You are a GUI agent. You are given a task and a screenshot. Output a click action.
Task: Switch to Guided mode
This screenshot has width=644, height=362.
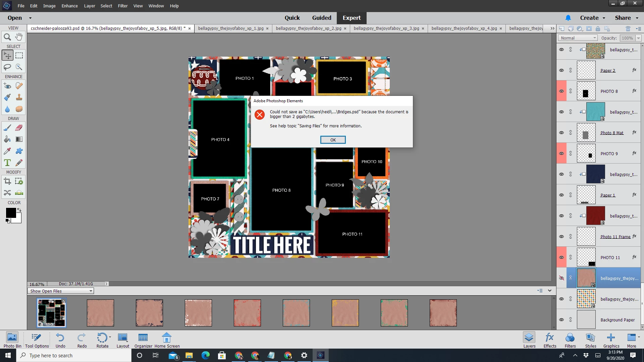[321, 18]
